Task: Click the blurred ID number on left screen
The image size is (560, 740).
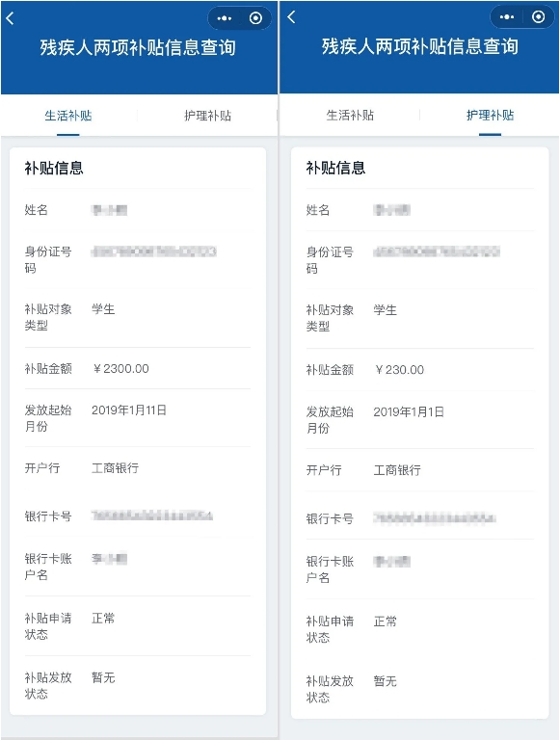Action: tap(154, 251)
